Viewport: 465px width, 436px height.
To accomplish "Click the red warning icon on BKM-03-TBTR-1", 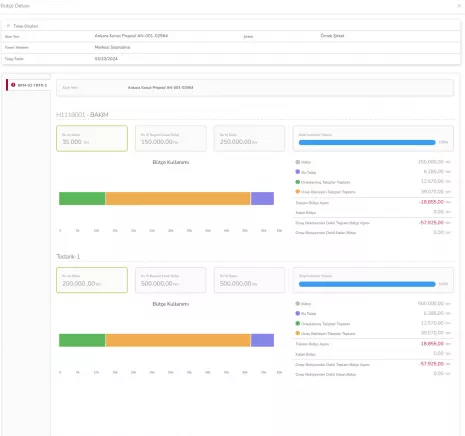I will [x=13, y=85].
